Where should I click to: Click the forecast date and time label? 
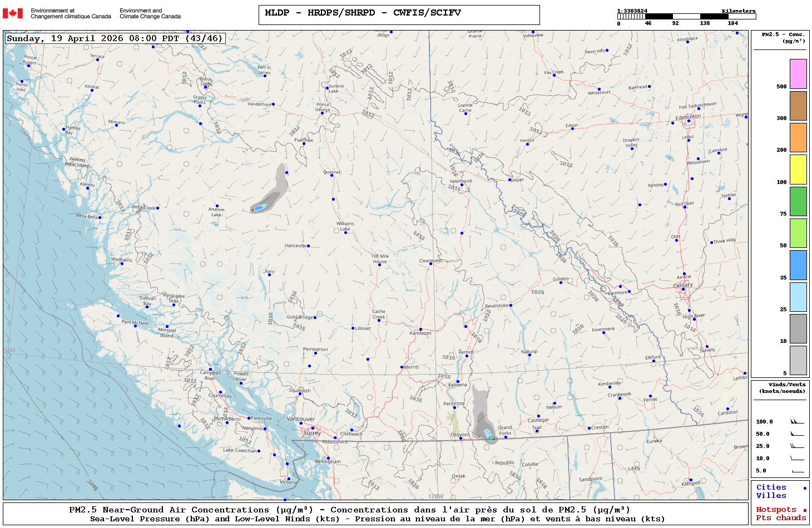[x=115, y=38]
